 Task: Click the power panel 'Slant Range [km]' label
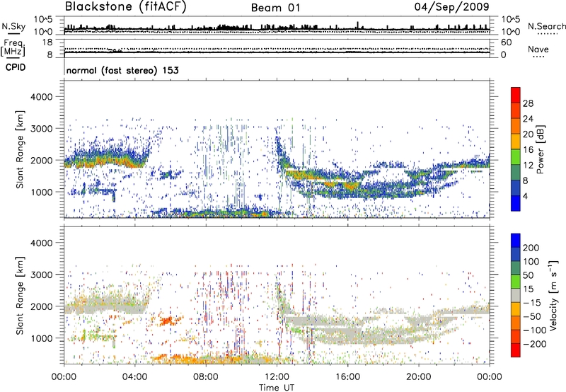[20, 149]
